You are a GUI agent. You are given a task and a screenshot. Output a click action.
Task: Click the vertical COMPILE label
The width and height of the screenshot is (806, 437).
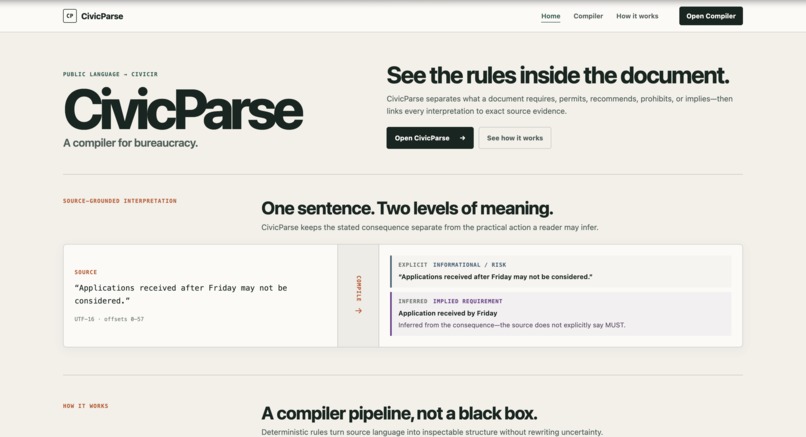click(358, 288)
